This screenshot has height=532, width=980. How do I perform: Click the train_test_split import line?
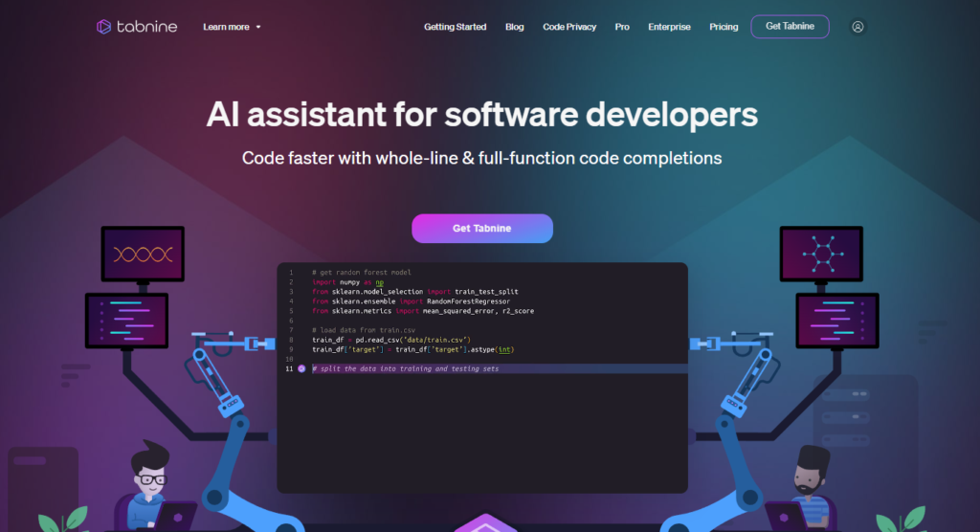click(415, 292)
